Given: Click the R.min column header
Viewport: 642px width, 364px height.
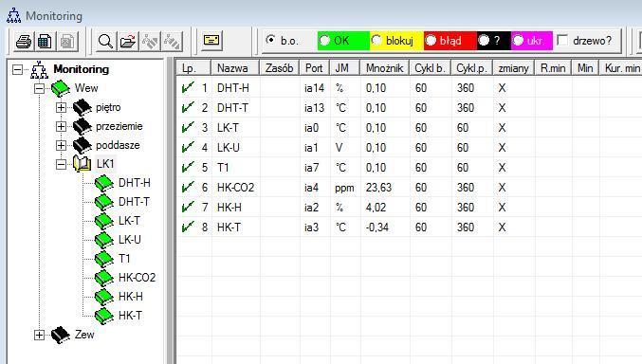Looking at the screenshot, I should tap(554, 68).
